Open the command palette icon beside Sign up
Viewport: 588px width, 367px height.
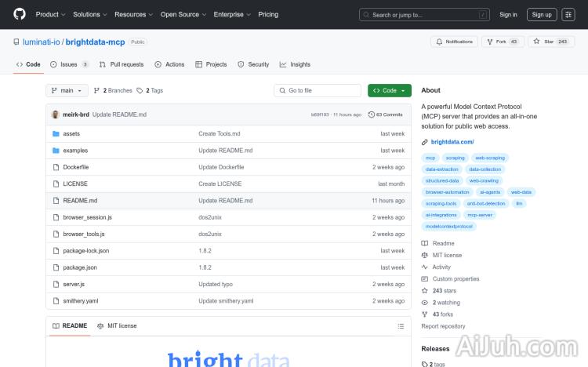point(568,15)
